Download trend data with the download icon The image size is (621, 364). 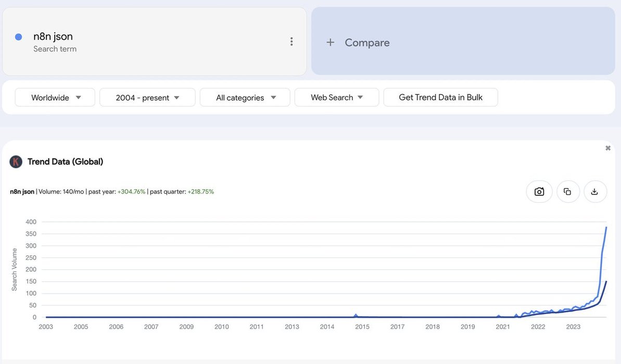(594, 192)
